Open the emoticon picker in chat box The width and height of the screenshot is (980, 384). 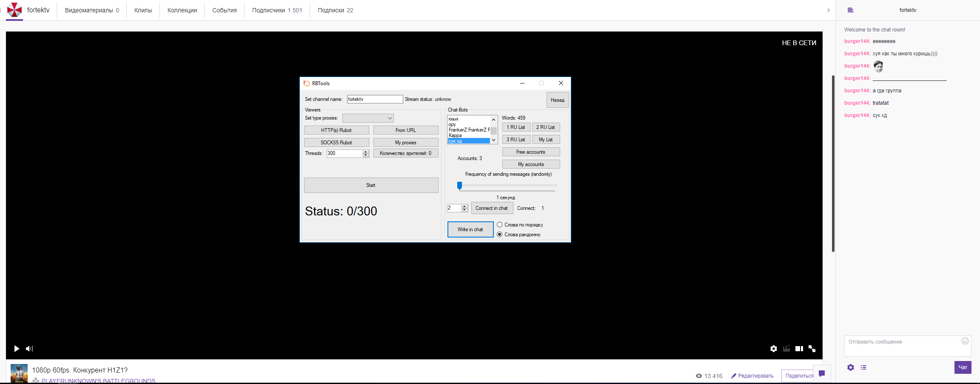point(965,341)
